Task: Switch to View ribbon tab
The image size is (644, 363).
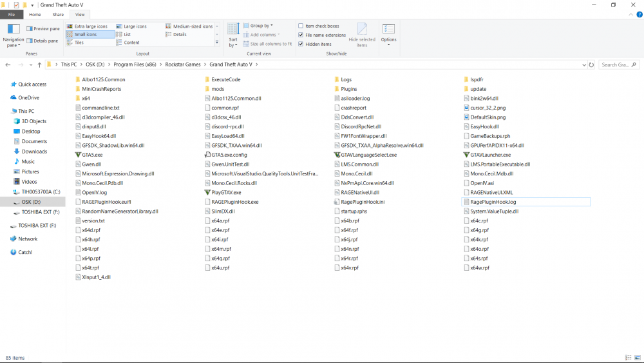Action: pyautogui.click(x=80, y=14)
